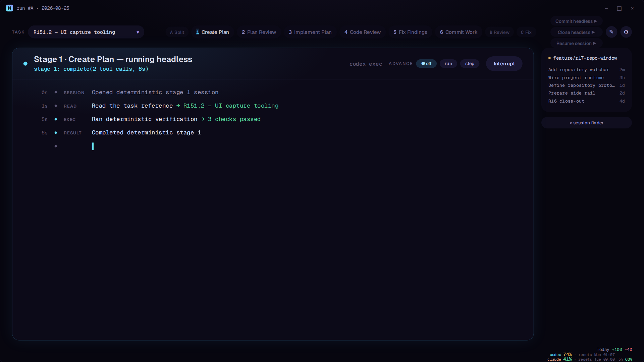Open the TASK dropdown R151.2 – UI capture tooling

(x=86, y=32)
